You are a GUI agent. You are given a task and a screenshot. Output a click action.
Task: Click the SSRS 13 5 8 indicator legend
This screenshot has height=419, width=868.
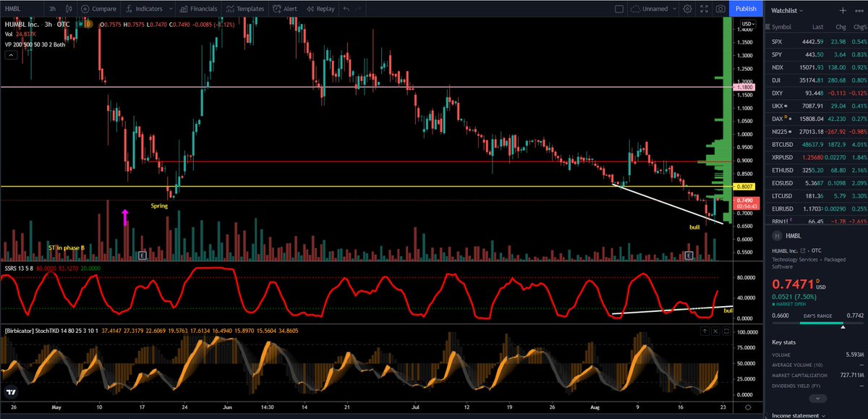point(20,268)
